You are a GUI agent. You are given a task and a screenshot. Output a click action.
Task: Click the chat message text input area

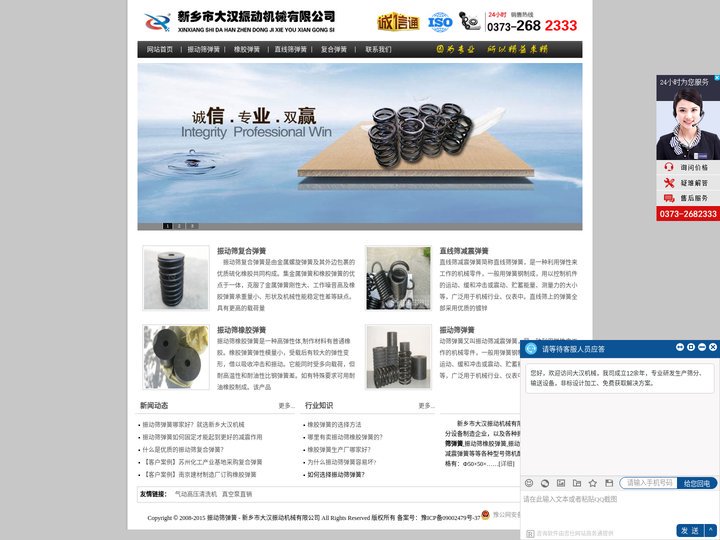620,507
